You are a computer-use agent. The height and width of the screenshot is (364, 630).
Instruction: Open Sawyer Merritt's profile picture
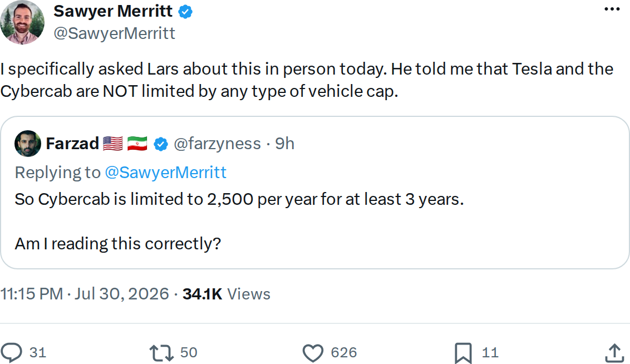point(22,22)
